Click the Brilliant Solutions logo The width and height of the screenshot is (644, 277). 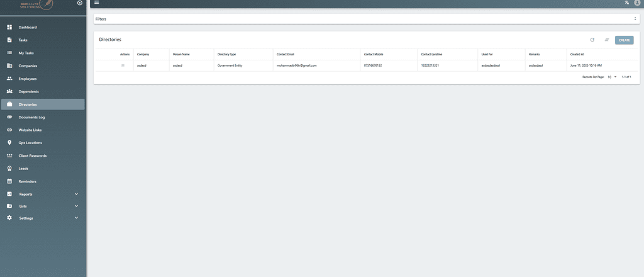[37, 4]
